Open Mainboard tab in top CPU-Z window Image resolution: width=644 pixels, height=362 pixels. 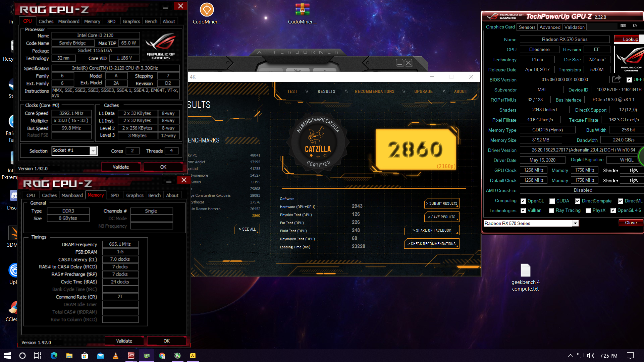click(x=69, y=21)
